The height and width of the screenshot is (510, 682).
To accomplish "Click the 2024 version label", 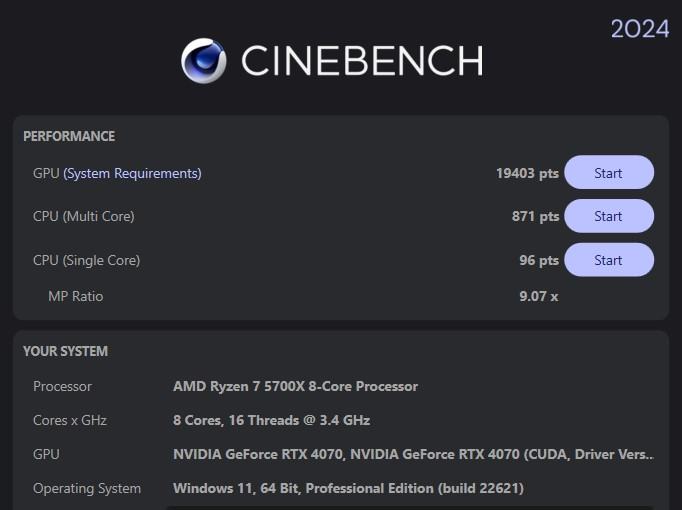I will click(x=640, y=29).
